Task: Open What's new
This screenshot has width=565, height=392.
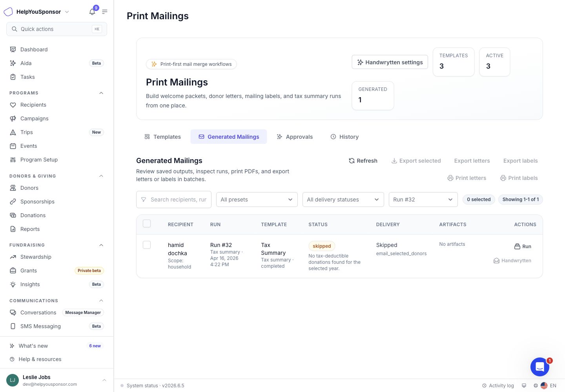Action: [x=56, y=346]
